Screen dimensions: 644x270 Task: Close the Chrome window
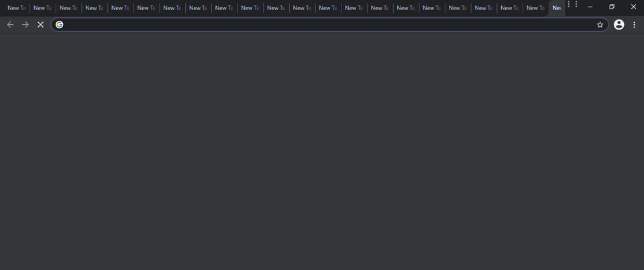pos(633,7)
